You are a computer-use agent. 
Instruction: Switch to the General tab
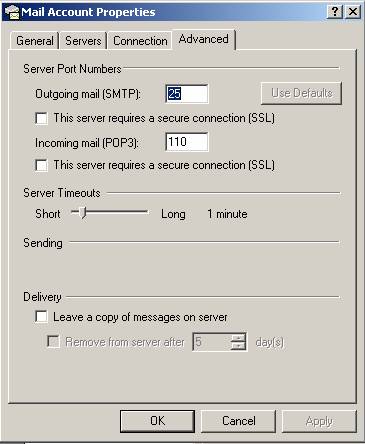[x=35, y=41]
